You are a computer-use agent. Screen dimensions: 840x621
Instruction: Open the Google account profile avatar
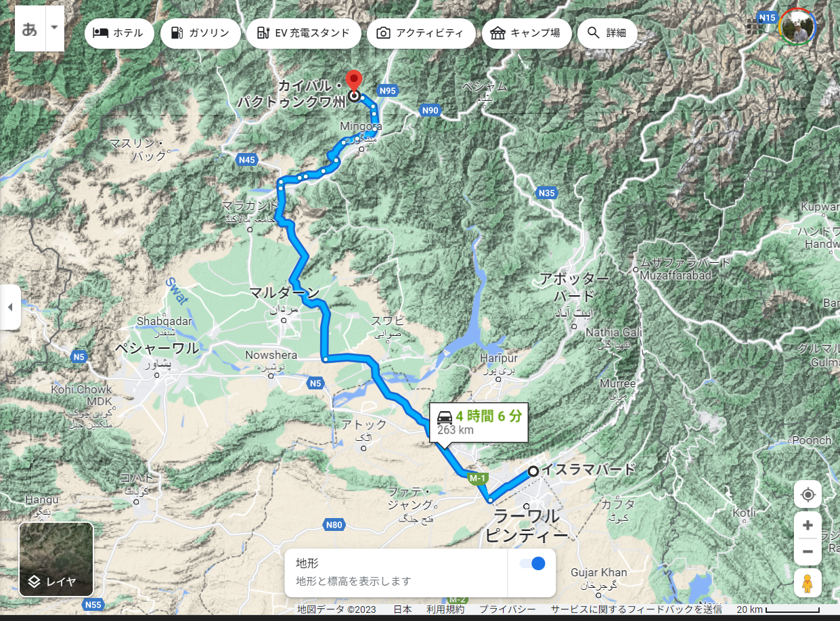click(797, 26)
